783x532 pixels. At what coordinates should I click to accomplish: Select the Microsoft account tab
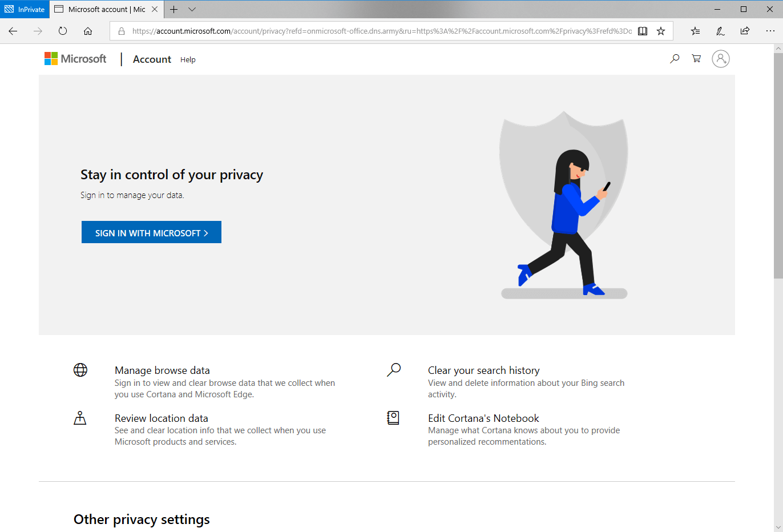(x=106, y=9)
